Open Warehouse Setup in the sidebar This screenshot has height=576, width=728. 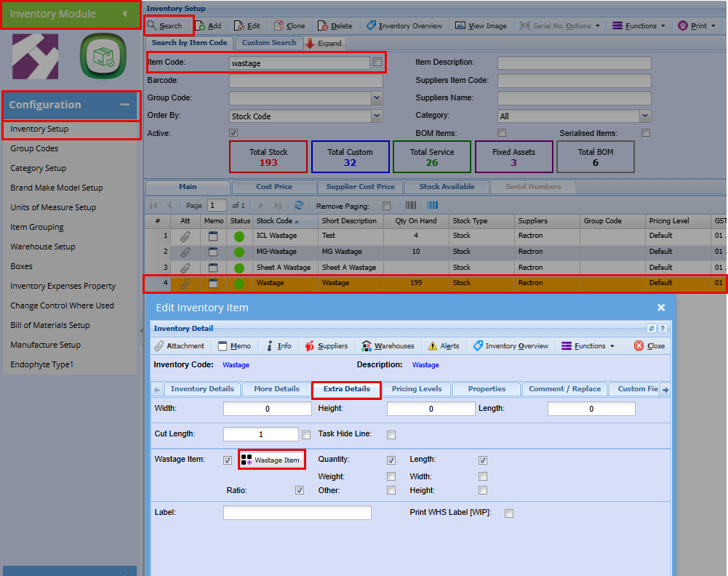tap(43, 247)
